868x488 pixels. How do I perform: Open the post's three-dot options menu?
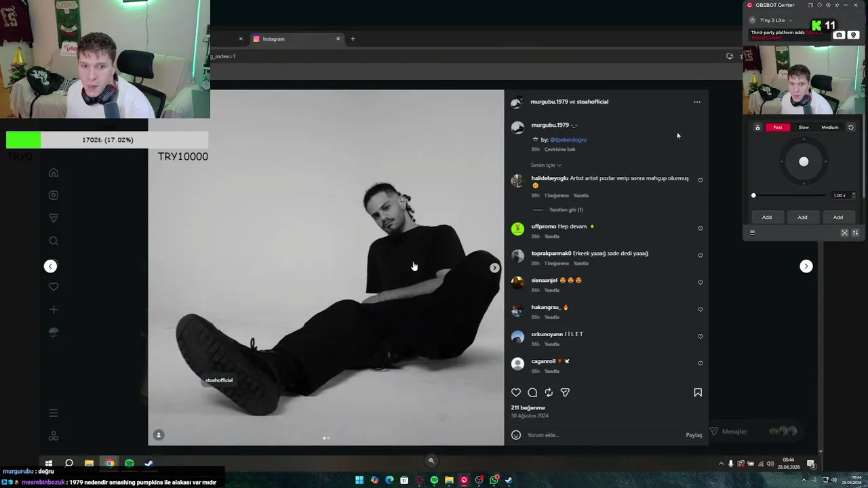coord(696,102)
